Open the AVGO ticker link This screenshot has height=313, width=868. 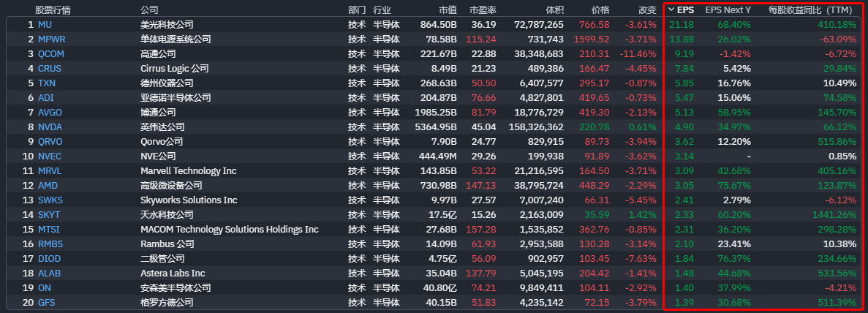click(x=50, y=113)
